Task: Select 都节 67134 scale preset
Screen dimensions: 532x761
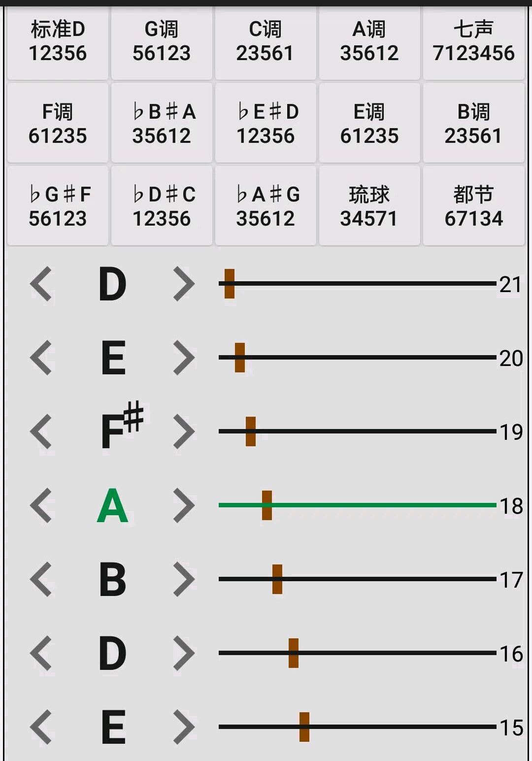Action: (473, 206)
